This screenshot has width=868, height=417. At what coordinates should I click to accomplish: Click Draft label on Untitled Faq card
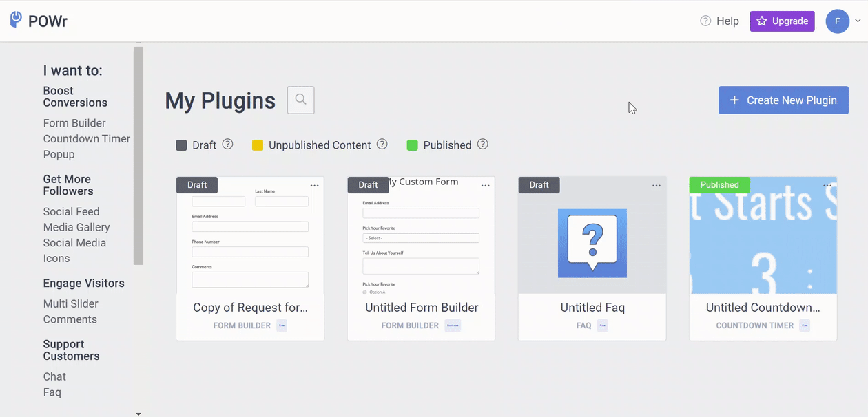point(539,184)
